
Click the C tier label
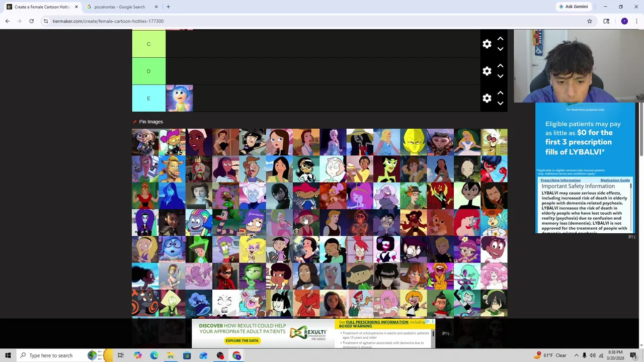(148, 44)
